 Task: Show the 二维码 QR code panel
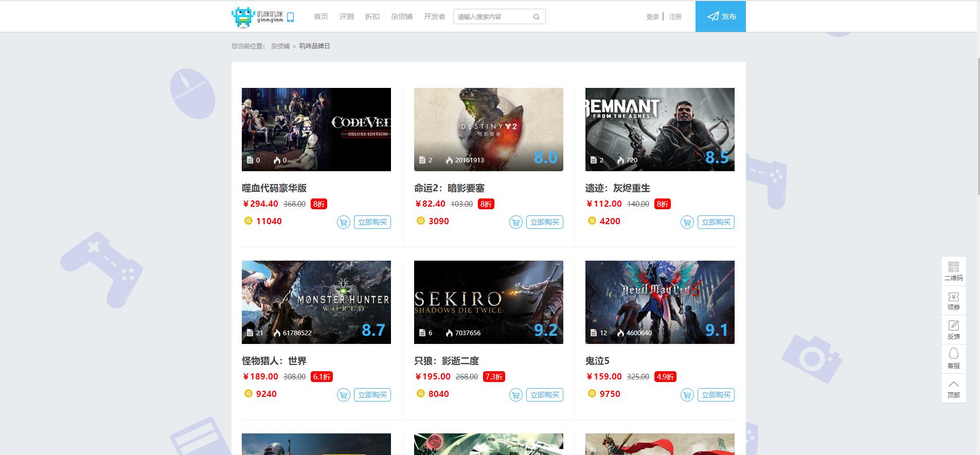coord(954,271)
